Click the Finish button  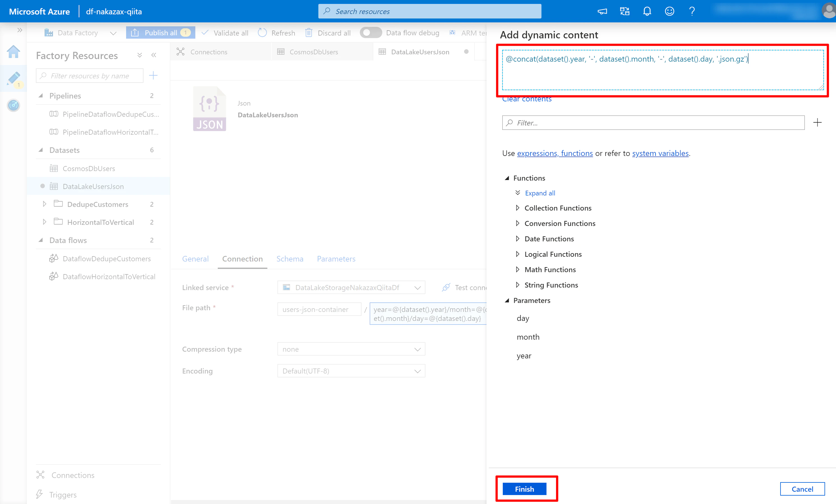(x=524, y=489)
